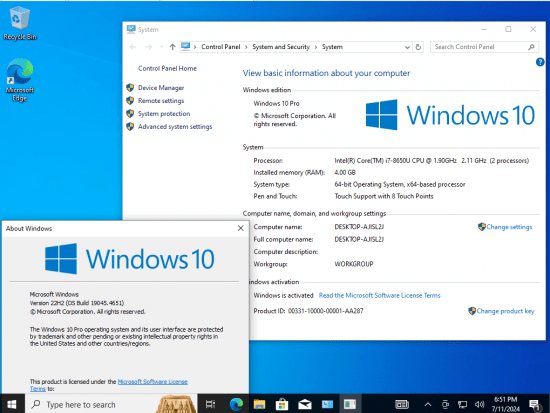Open Microsoft Store from the taskbar
The width and height of the screenshot is (550, 413).
pos(282,405)
